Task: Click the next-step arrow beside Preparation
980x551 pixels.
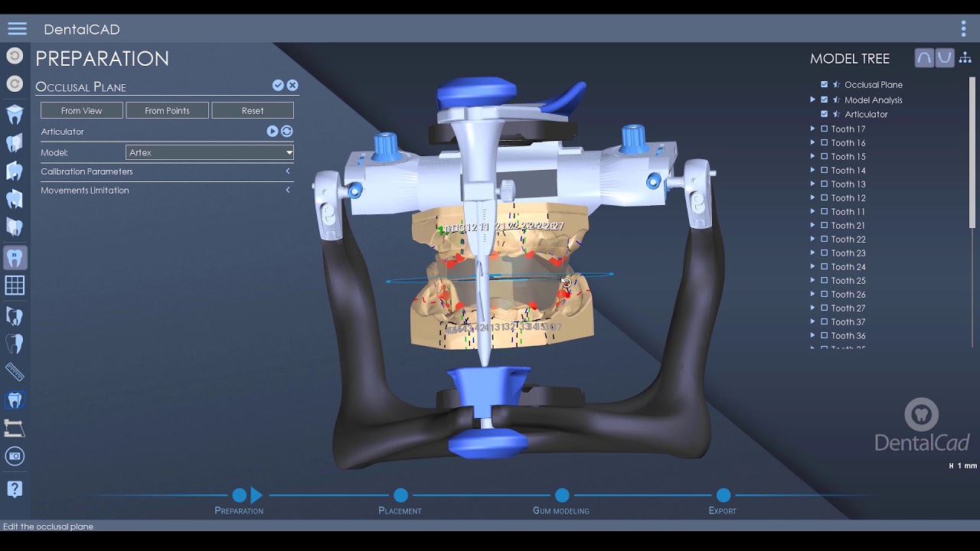Action: [x=256, y=495]
